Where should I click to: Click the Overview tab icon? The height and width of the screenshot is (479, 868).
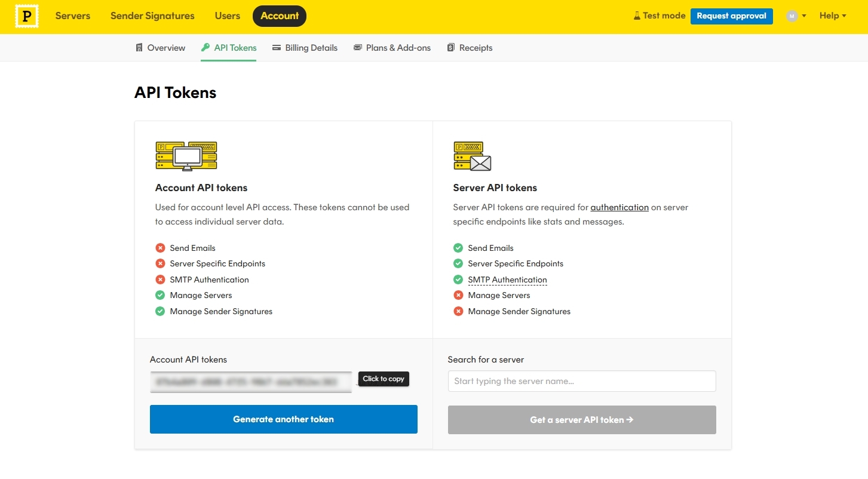139,48
